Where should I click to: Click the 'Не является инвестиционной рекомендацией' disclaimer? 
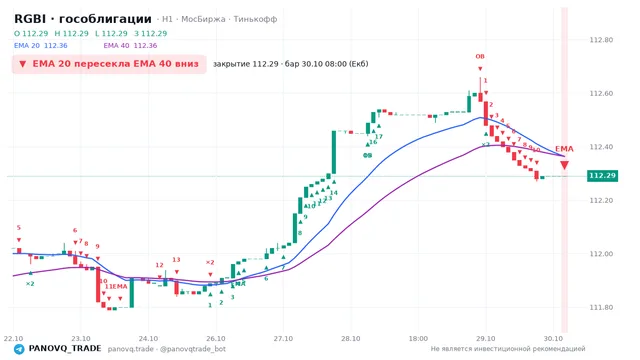coord(508,349)
